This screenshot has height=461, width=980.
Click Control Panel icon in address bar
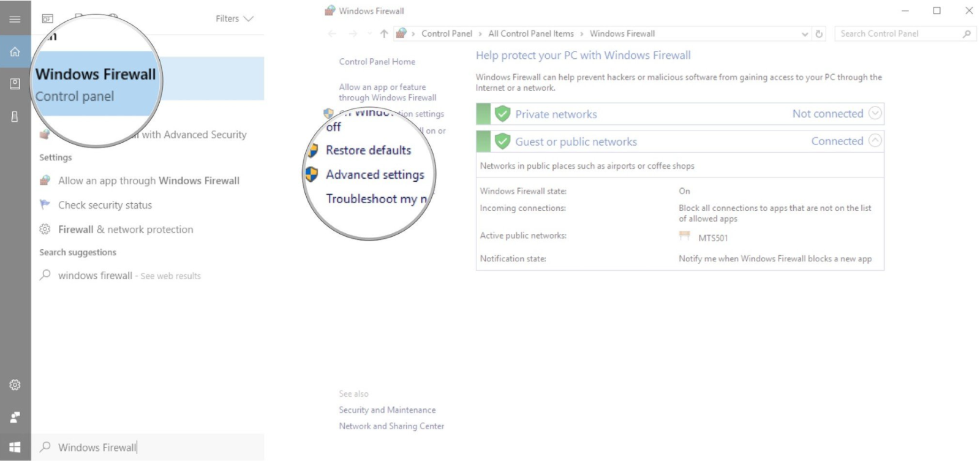point(401,33)
